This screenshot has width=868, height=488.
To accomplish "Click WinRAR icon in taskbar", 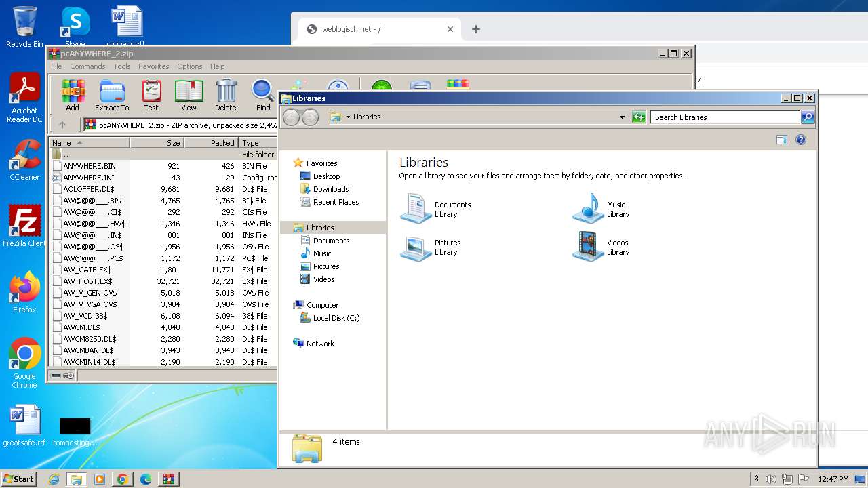I will [168, 479].
